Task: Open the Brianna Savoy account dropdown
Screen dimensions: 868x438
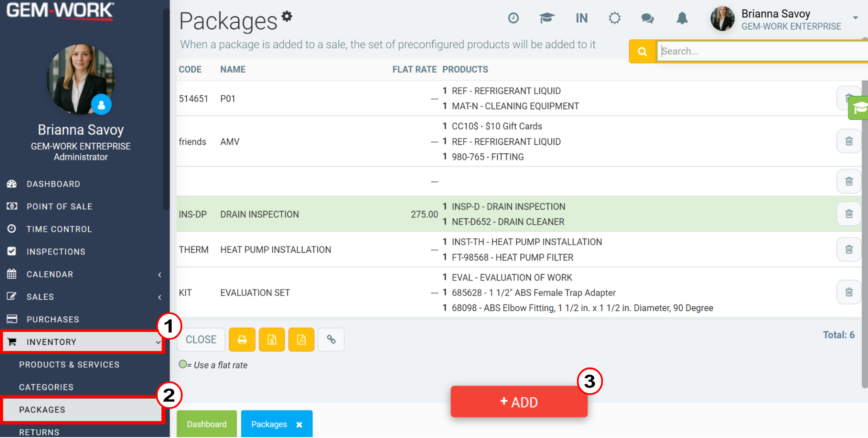Action: point(856,18)
